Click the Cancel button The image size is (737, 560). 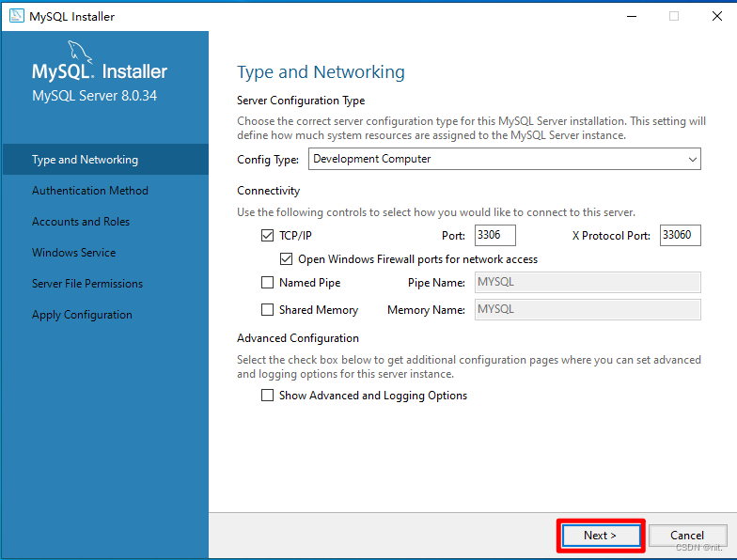tap(687, 536)
